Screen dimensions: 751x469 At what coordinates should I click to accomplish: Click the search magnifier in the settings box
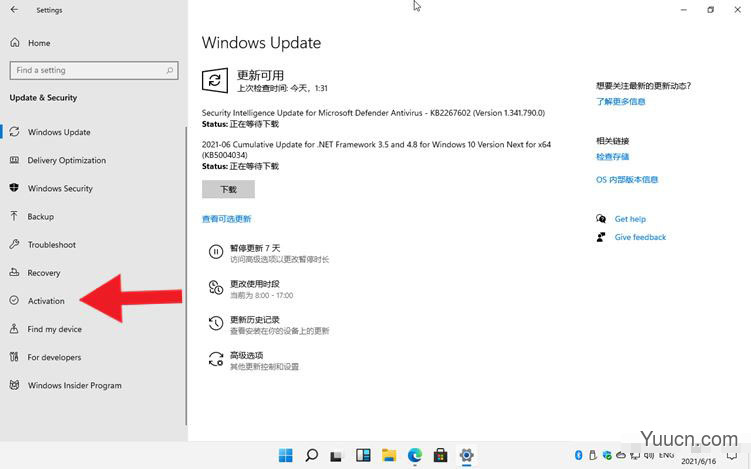(170, 70)
